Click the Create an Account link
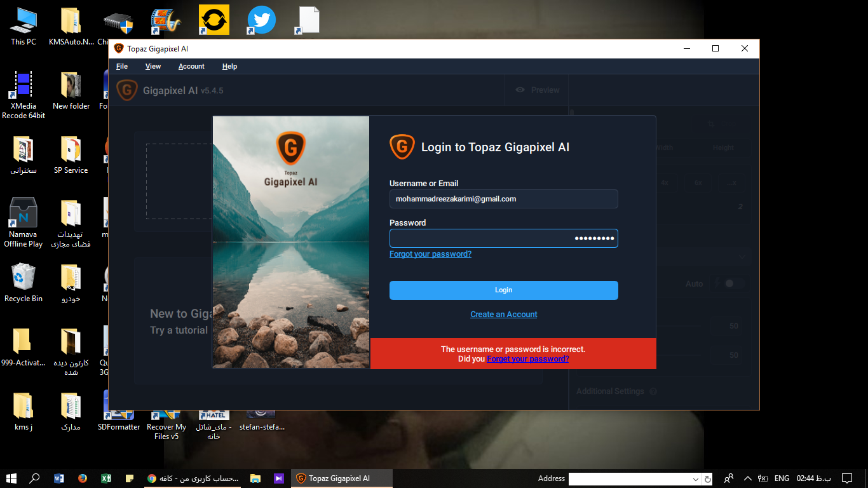 [503, 315]
